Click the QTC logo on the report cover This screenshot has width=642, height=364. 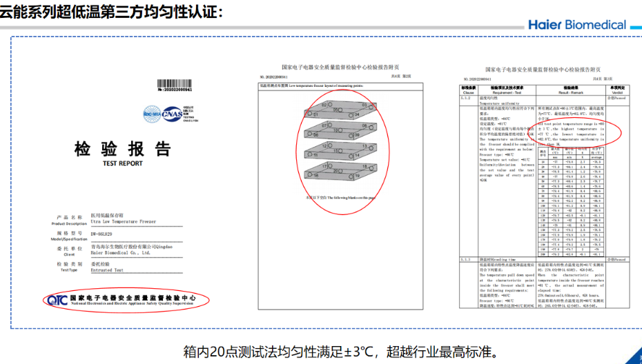58,299
